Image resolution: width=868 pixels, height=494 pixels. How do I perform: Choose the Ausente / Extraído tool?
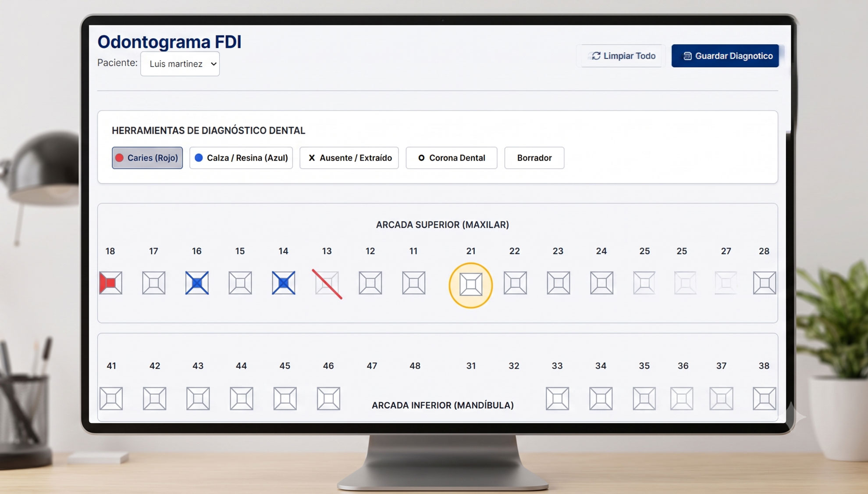coord(349,158)
